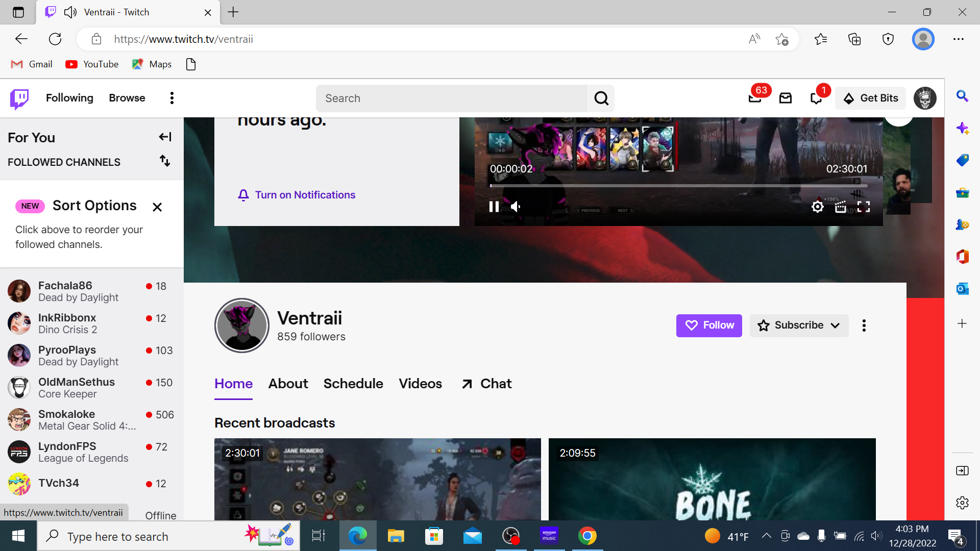
Task: Open YouTube bookmark
Action: [x=92, y=64]
